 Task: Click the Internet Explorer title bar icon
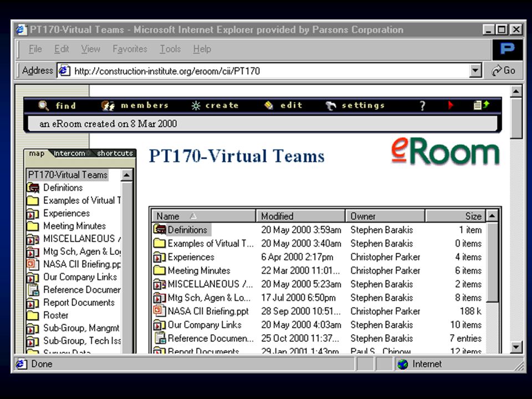(x=21, y=29)
